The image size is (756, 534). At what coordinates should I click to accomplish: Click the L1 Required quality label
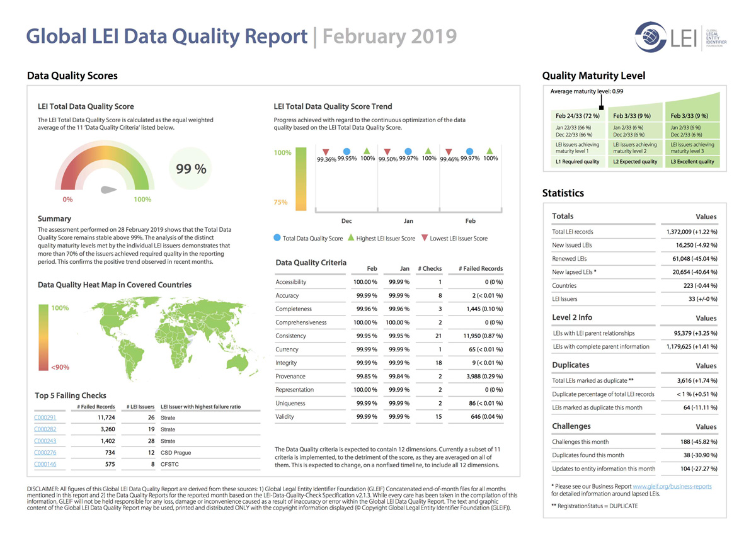pyautogui.click(x=578, y=162)
